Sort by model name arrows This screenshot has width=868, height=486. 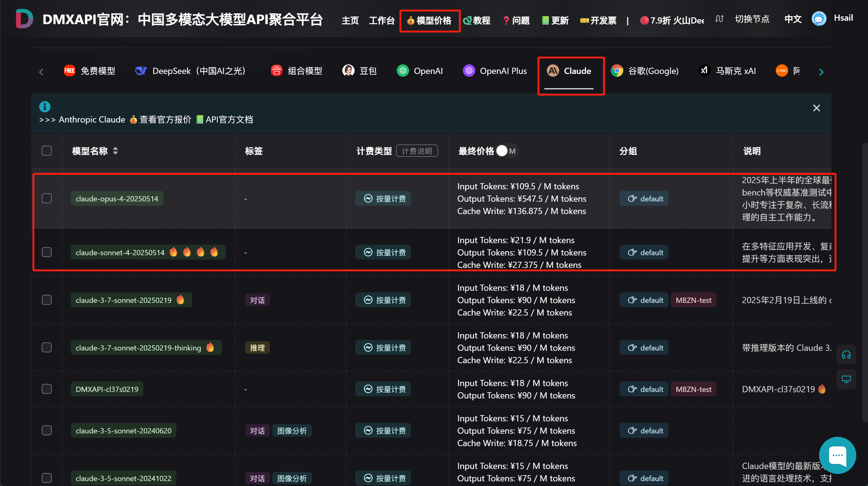coord(115,151)
